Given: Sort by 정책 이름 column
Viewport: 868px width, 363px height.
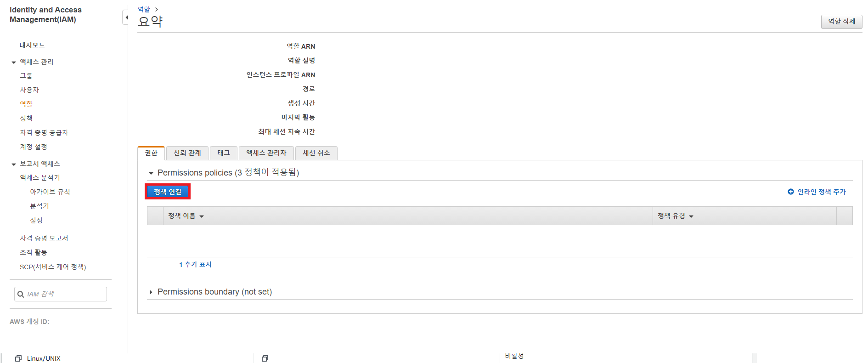Looking at the screenshot, I should coord(186,216).
